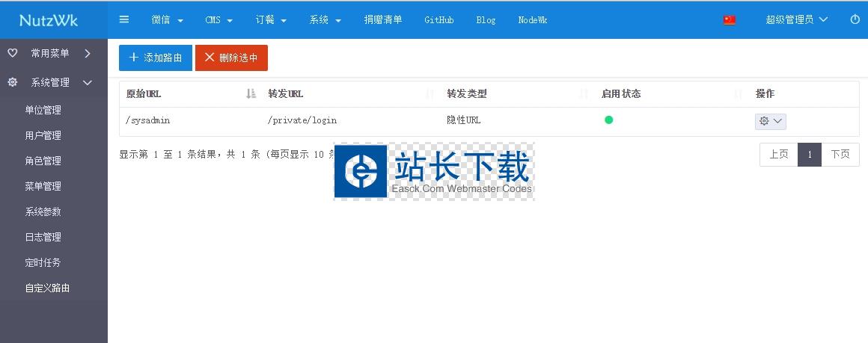
Task: Click the green enabled status dot
Action: pos(608,120)
